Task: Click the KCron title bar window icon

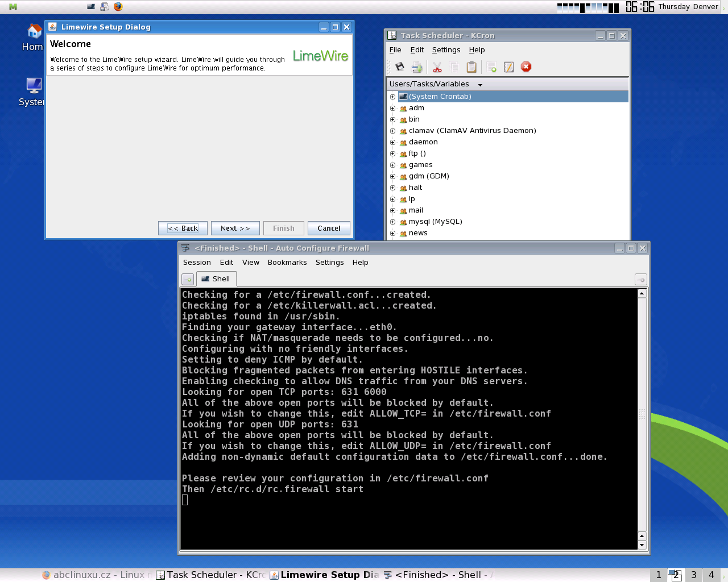Action: (x=392, y=35)
